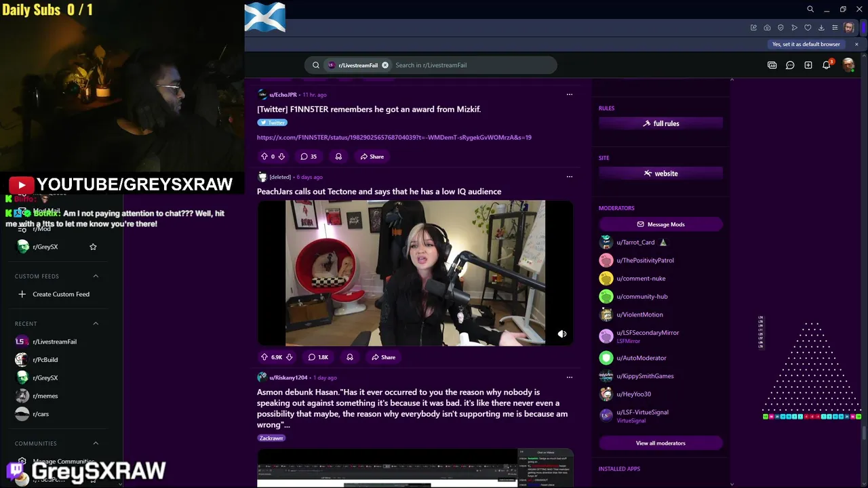This screenshot has height=488, width=868.
Task: Collapse the Communities section
Action: pos(96,443)
